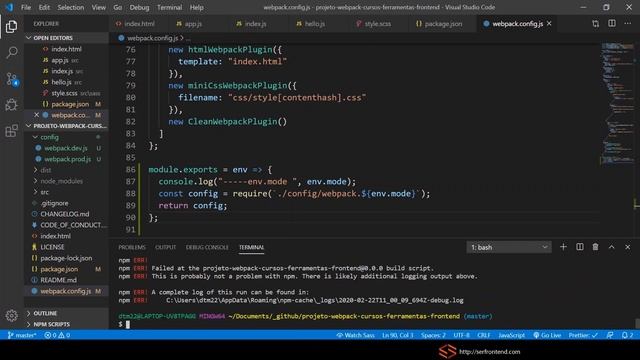Create a new terminal with plus icon
Viewport: 640px width, 360px height.
click(563, 247)
